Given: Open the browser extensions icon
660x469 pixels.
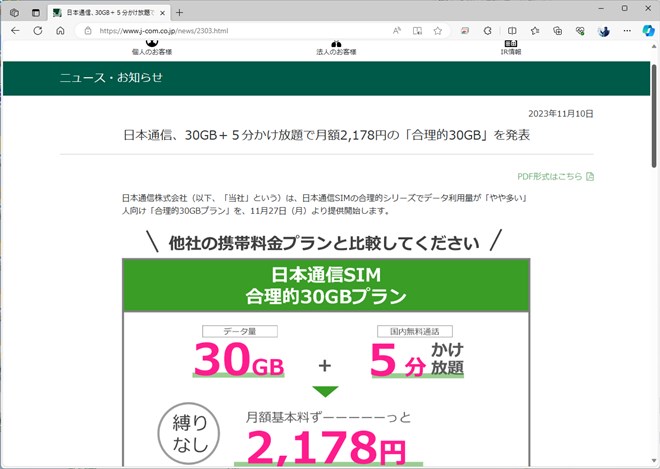Looking at the screenshot, I should (x=488, y=31).
